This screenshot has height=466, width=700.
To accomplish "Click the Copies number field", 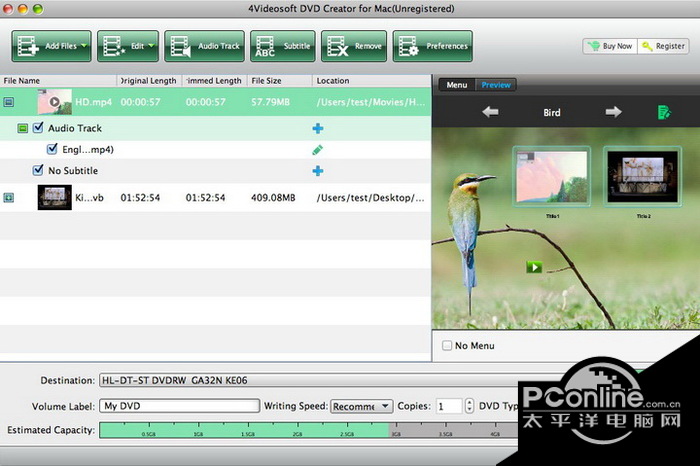I will click(449, 406).
